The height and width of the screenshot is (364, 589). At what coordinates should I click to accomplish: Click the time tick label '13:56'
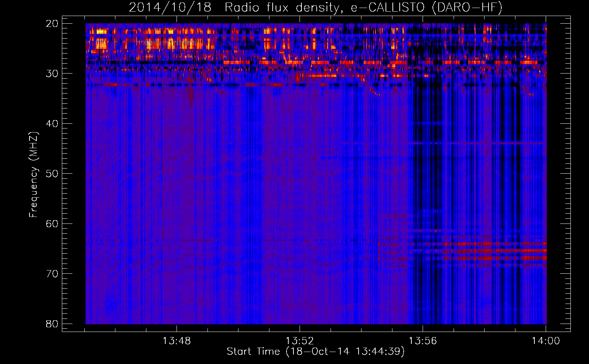pos(423,341)
